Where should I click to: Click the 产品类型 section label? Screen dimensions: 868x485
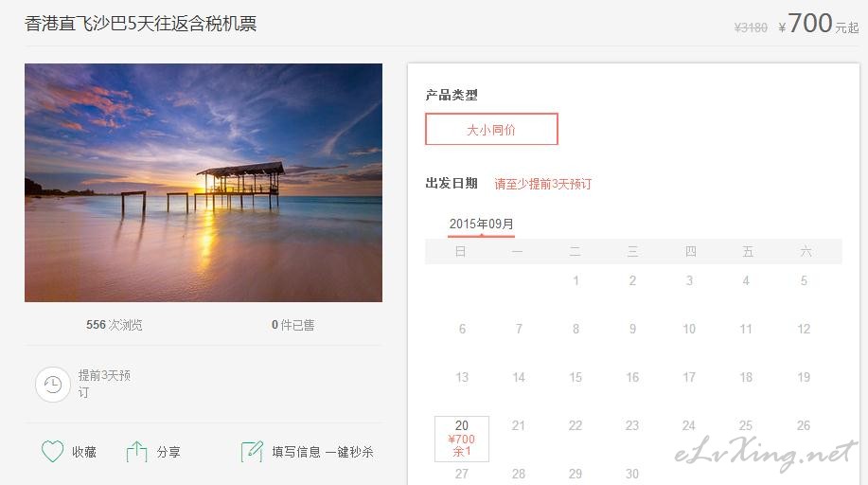(452, 95)
